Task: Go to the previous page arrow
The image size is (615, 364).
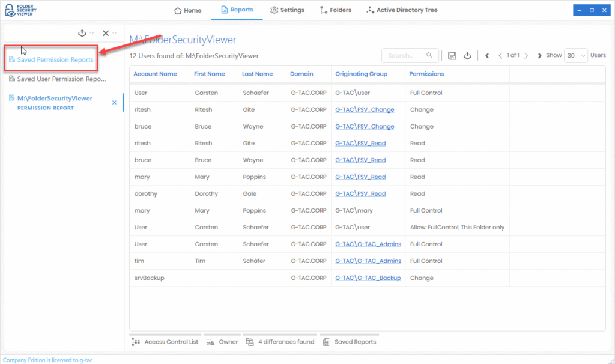Action: pyautogui.click(x=500, y=56)
